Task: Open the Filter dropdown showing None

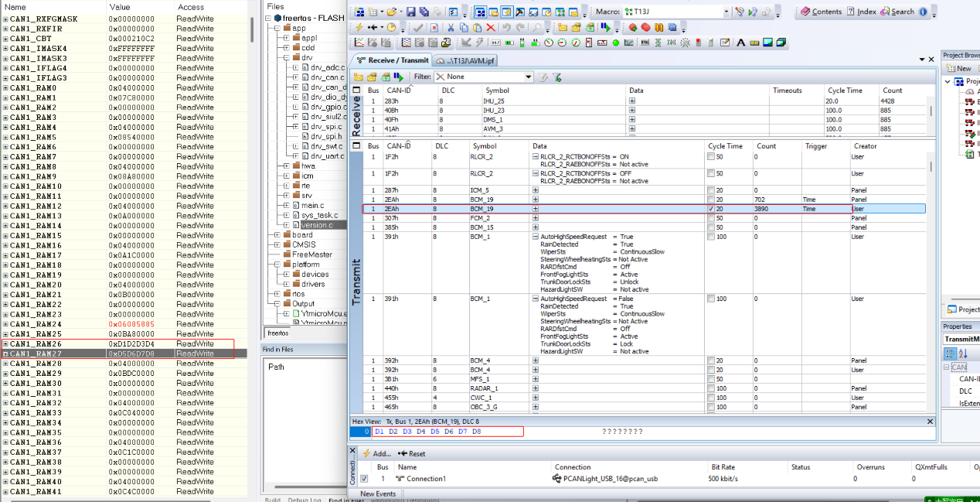Action: point(529,77)
